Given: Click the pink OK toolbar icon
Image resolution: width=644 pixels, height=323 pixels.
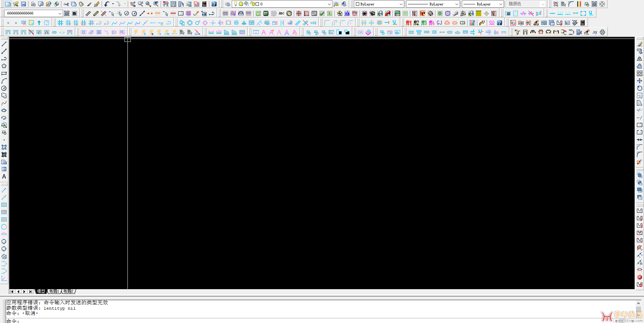Looking at the screenshot, I should 361,32.
